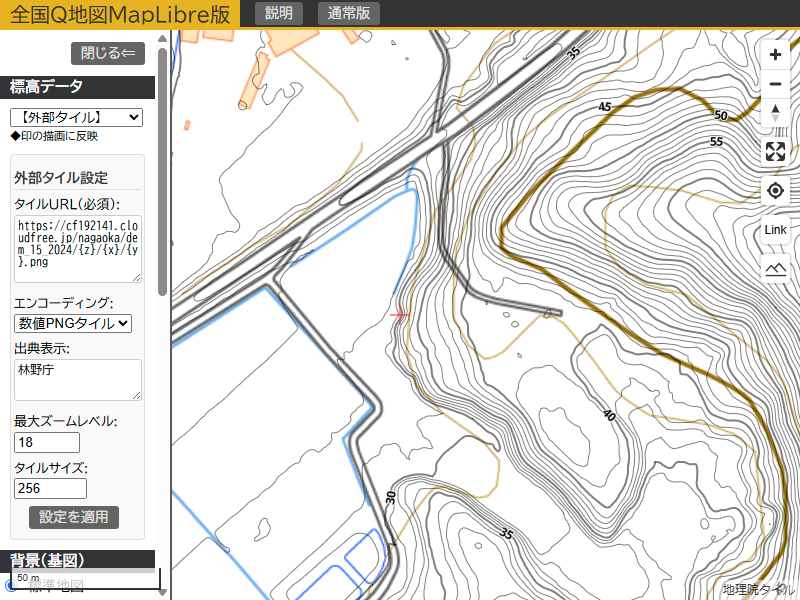Click the Link button on map

[775, 230]
